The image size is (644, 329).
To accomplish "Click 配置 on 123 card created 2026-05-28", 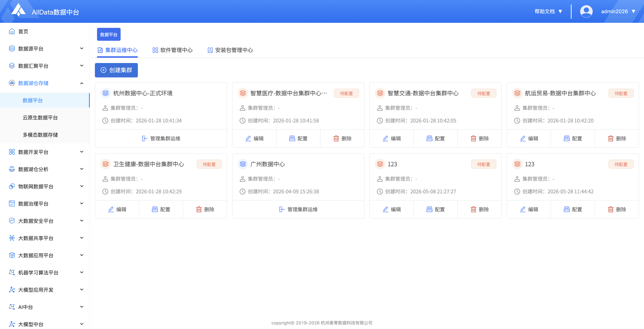I will (x=573, y=209).
